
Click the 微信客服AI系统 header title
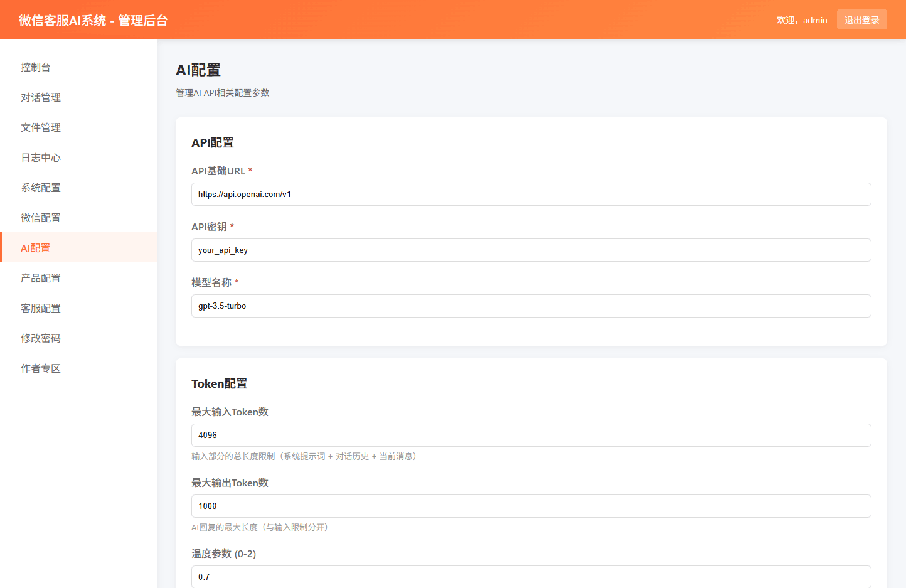(x=90, y=19)
